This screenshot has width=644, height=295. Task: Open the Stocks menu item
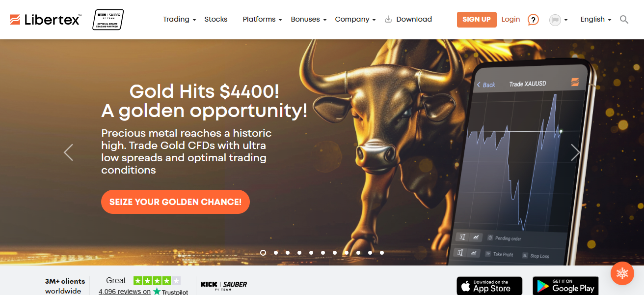(216, 20)
